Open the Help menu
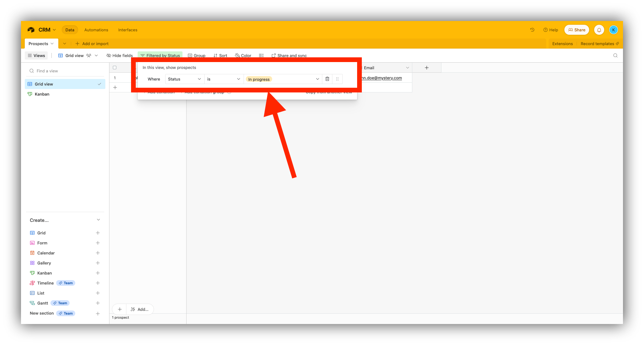The image size is (644, 345). 551,30
